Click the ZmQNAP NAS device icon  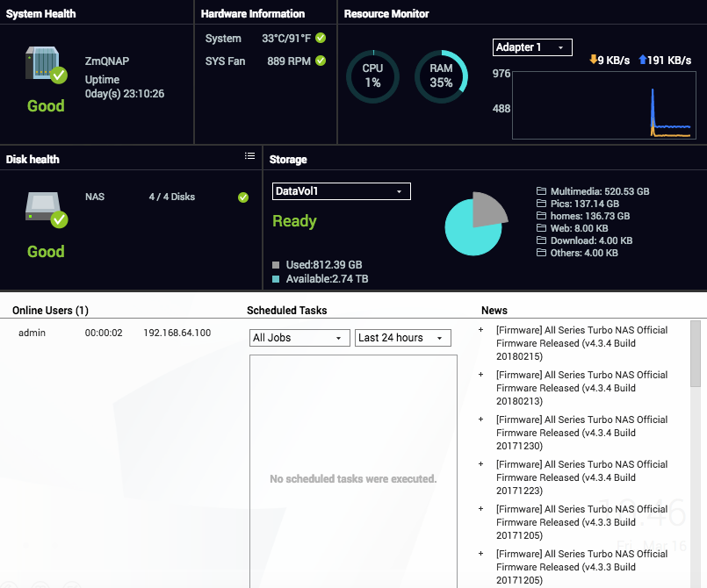46,64
